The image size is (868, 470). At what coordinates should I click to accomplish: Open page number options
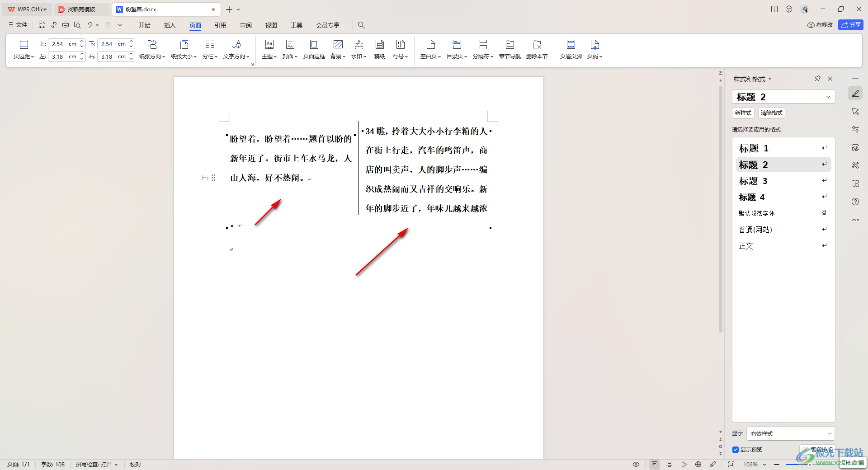pos(594,49)
